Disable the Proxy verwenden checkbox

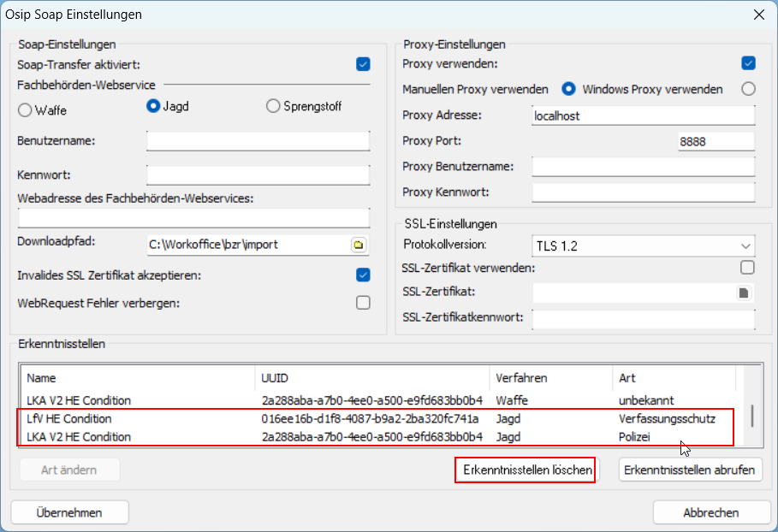748,63
